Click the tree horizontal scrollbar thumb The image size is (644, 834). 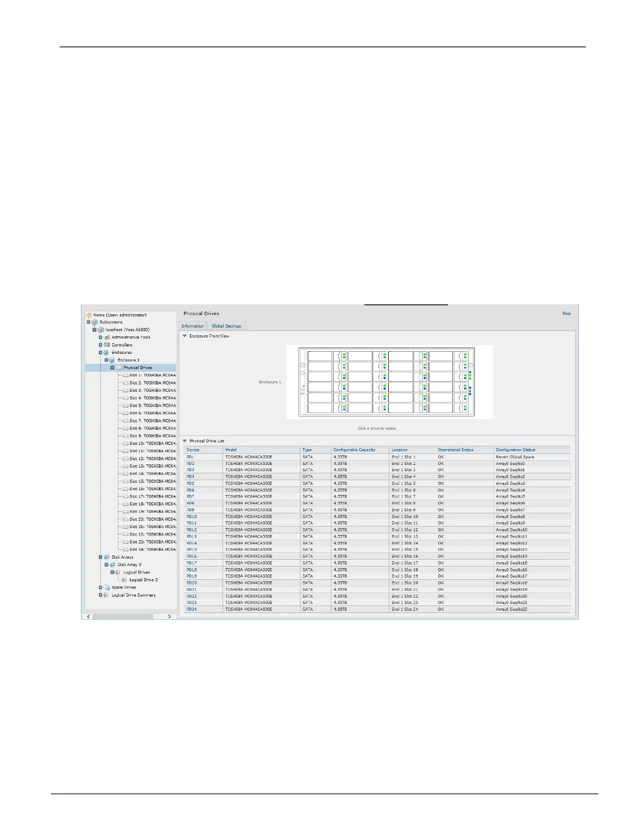click(123, 616)
